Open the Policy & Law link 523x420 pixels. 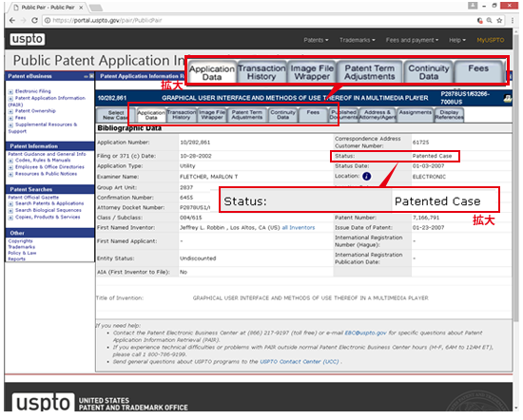coord(22,253)
